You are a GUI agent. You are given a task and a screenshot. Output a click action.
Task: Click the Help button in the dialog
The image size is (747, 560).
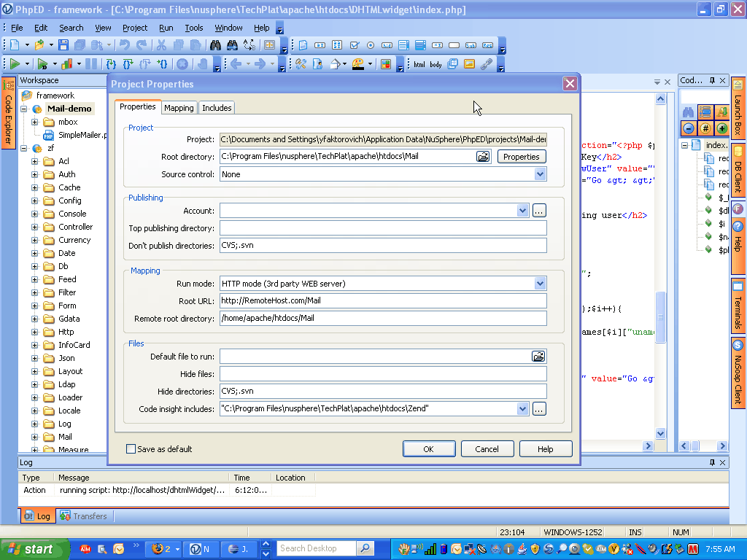[x=546, y=448]
